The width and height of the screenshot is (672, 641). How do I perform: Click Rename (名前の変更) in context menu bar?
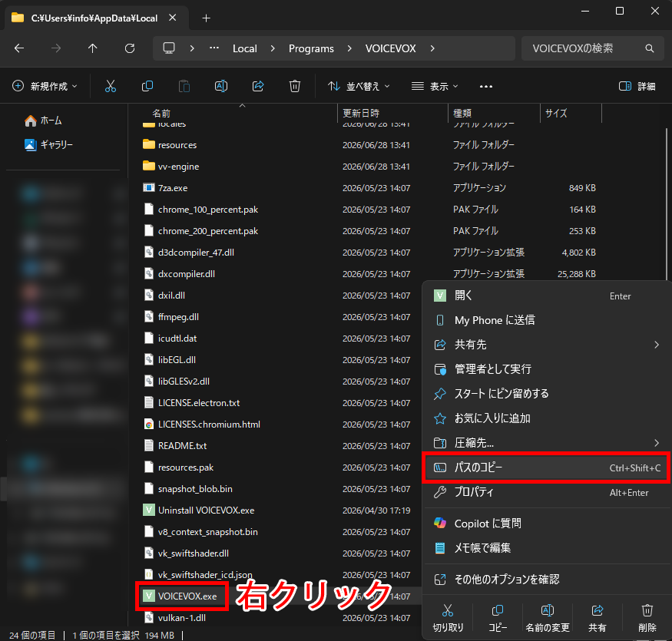pyautogui.click(x=548, y=618)
